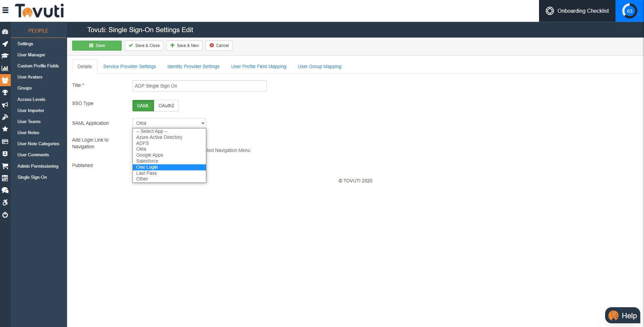
Task: Click the Tovuti logo
Action: [39, 11]
